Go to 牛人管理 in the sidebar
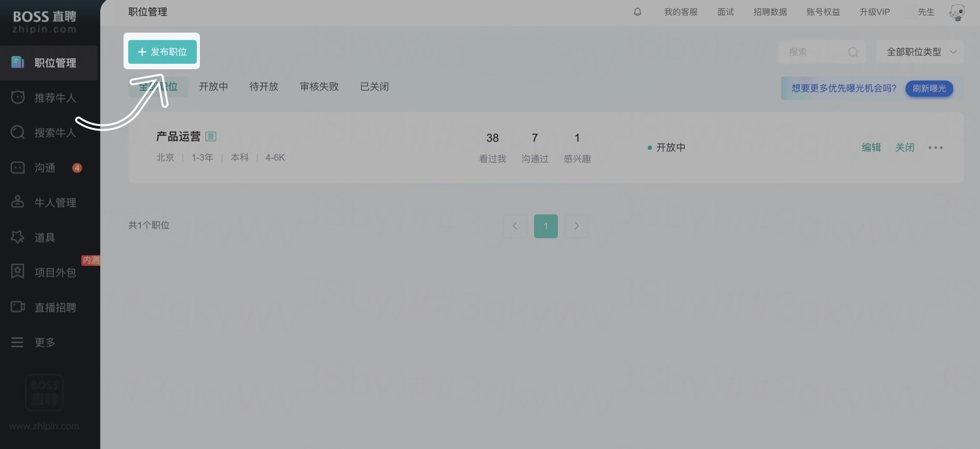 (x=55, y=202)
